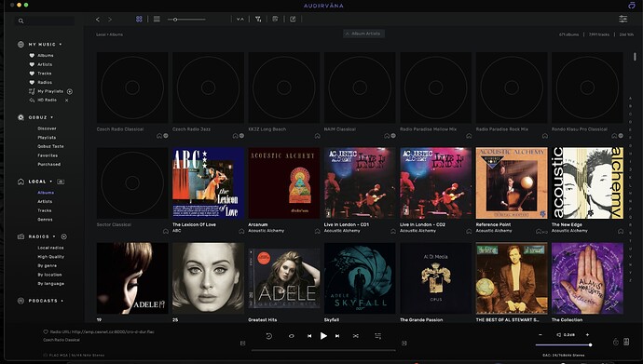Click the mini-player icon right of transport
Viewport: 643px width, 364px height.
pyautogui.click(x=404, y=344)
